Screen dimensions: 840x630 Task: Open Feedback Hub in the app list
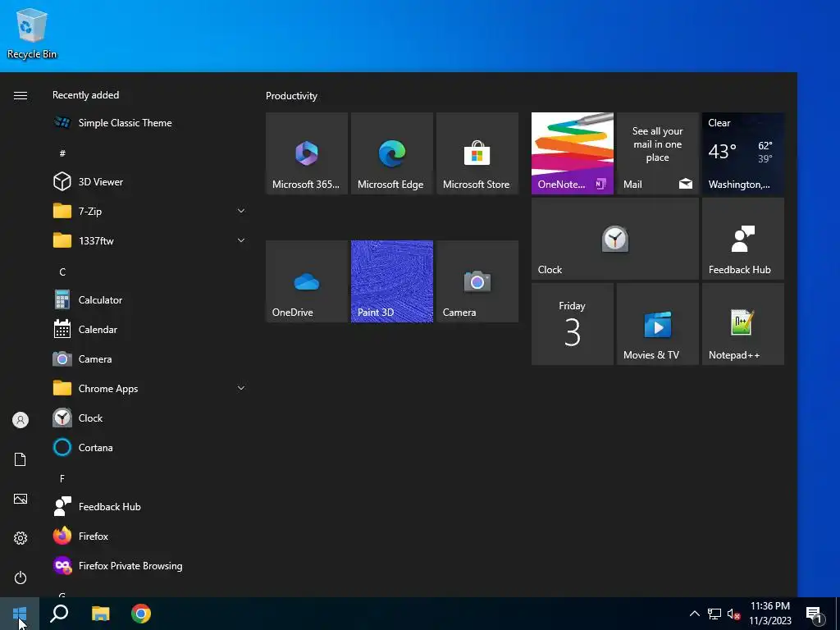click(x=150, y=507)
